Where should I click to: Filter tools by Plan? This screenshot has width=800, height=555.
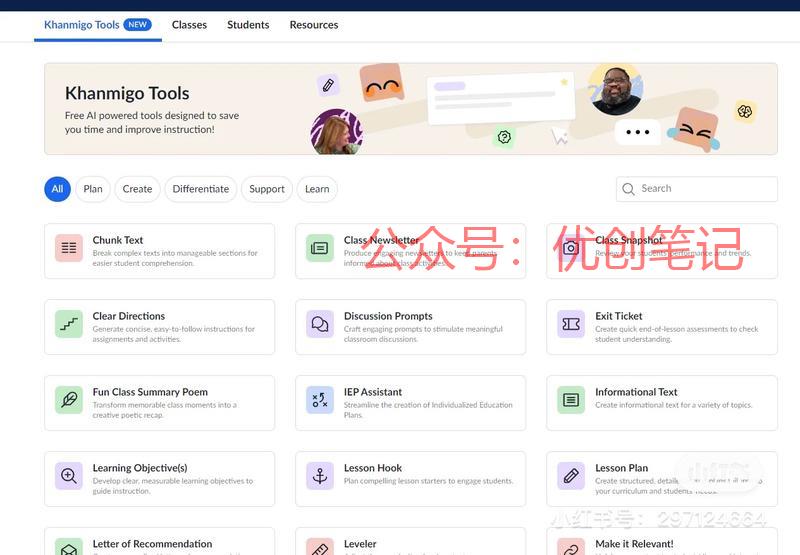click(x=93, y=189)
